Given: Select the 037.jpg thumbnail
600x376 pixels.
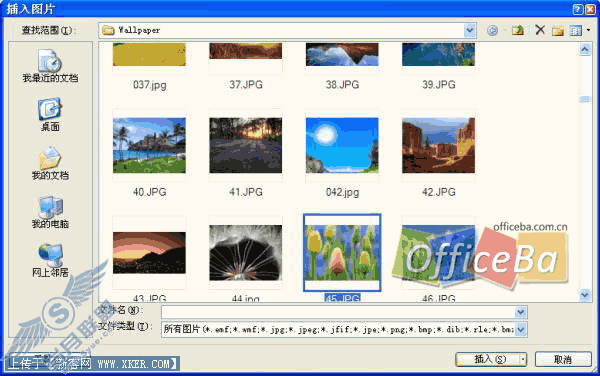Looking at the screenshot, I should click(x=149, y=54).
